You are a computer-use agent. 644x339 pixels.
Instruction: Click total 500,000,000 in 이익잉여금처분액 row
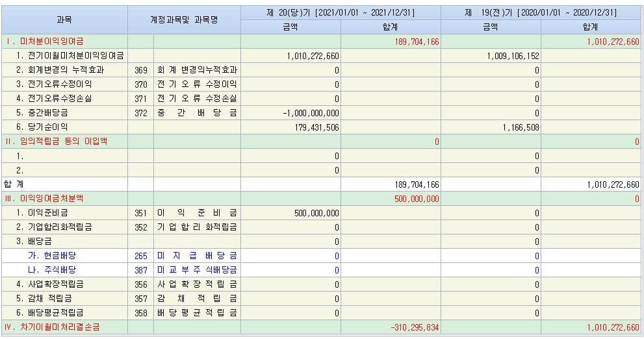pyautogui.click(x=417, y=199)
